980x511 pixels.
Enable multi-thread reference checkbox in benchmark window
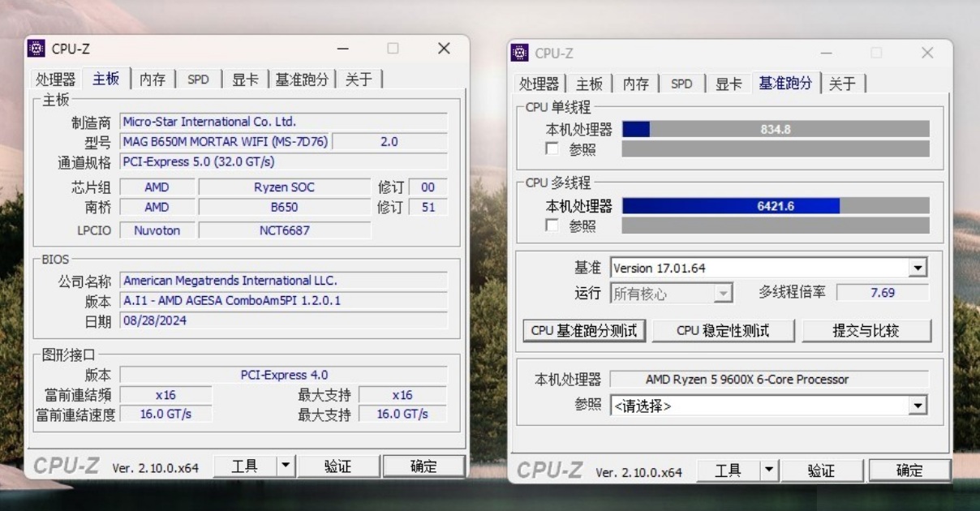pyautogui.click(x=552, y=225)
